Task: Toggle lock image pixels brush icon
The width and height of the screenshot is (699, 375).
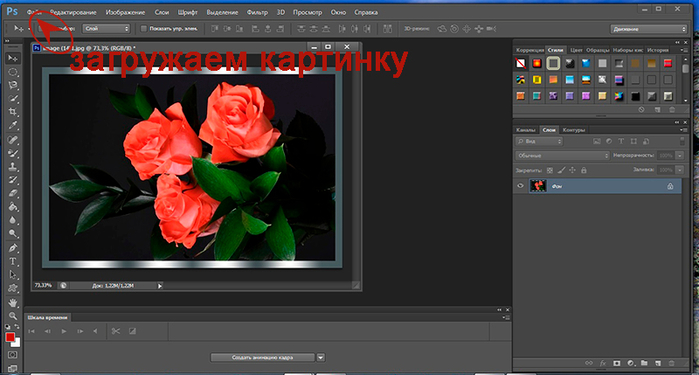Action: pyautogui.click(x=561, y=170)
